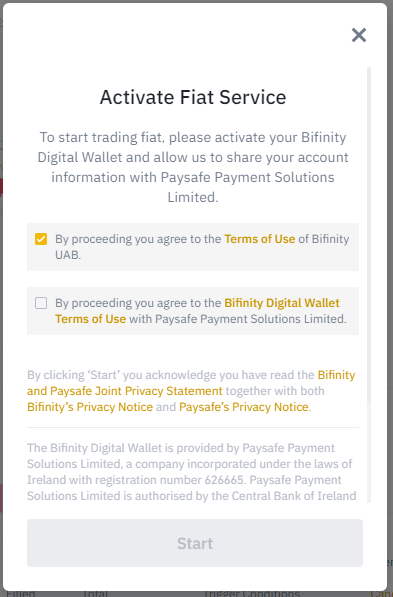Open Bifinity Digital Wallet Terms of Use link
Viewport: 393px width, 597px height.
(197, 311)
